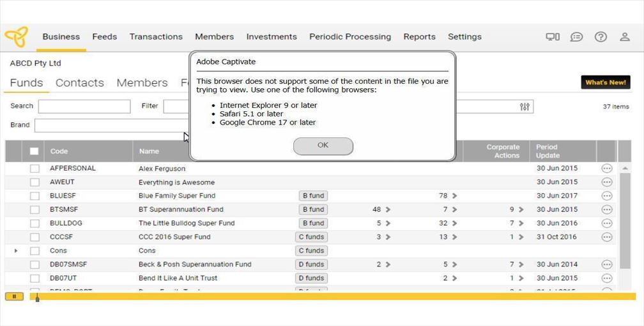Check the BULLDOG fund checkbox
This screenshot has width=644, height=326.
point(35,223)
